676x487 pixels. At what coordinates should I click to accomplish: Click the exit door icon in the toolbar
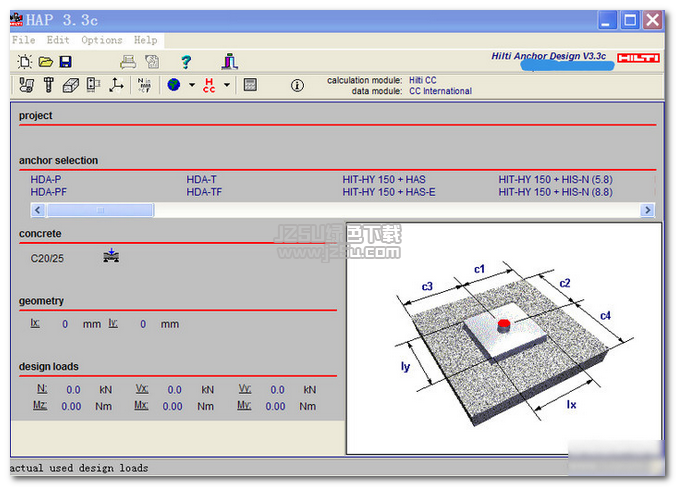pyautogui.click(x=229, y=62)
